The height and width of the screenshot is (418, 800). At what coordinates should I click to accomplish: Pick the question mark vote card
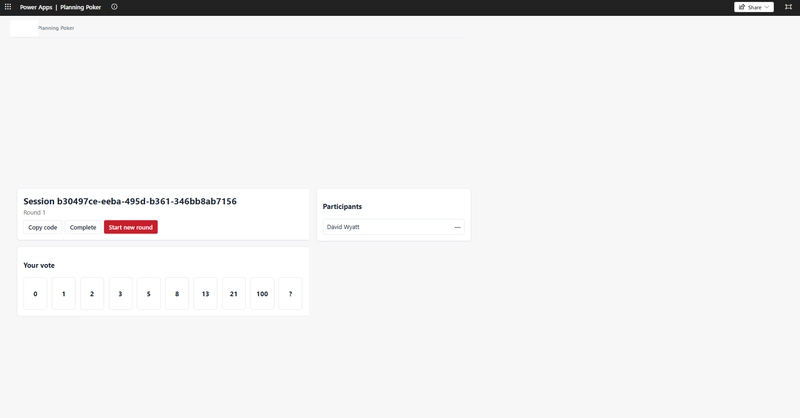pos(290,294)
